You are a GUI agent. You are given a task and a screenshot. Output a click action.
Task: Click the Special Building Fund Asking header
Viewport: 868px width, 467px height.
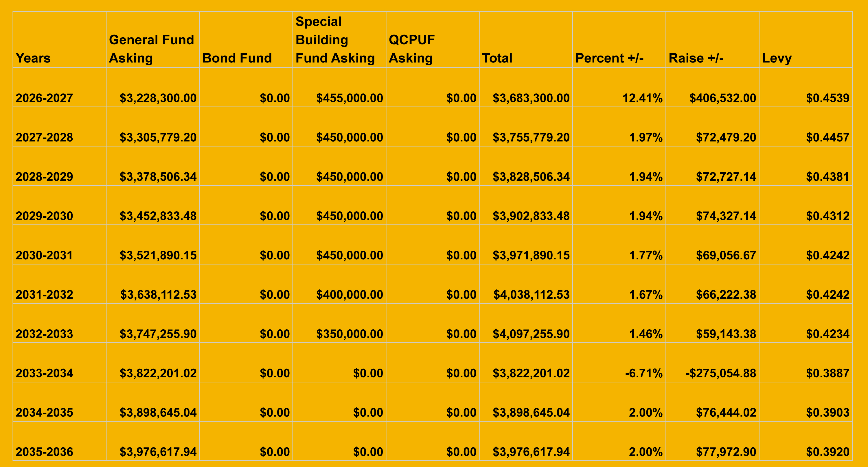339,39
